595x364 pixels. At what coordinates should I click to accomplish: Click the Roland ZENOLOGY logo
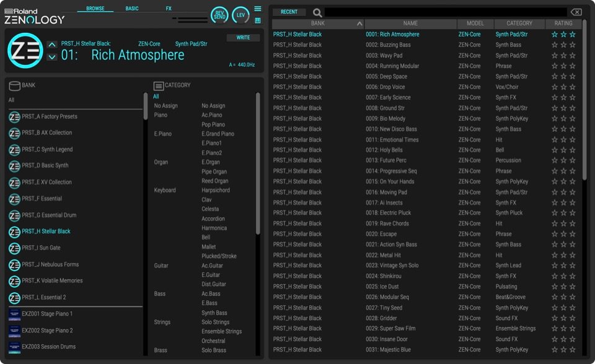tap(34, 16)
